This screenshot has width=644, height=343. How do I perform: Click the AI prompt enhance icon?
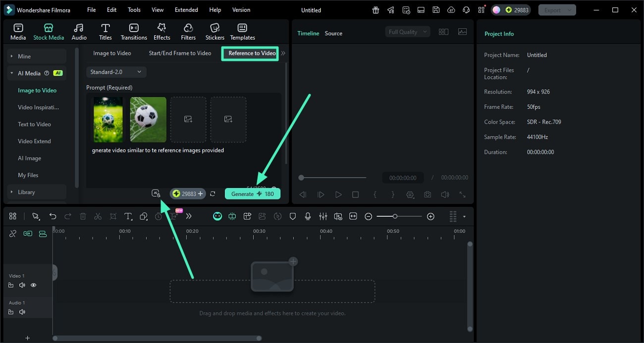[x=156, y=194]
